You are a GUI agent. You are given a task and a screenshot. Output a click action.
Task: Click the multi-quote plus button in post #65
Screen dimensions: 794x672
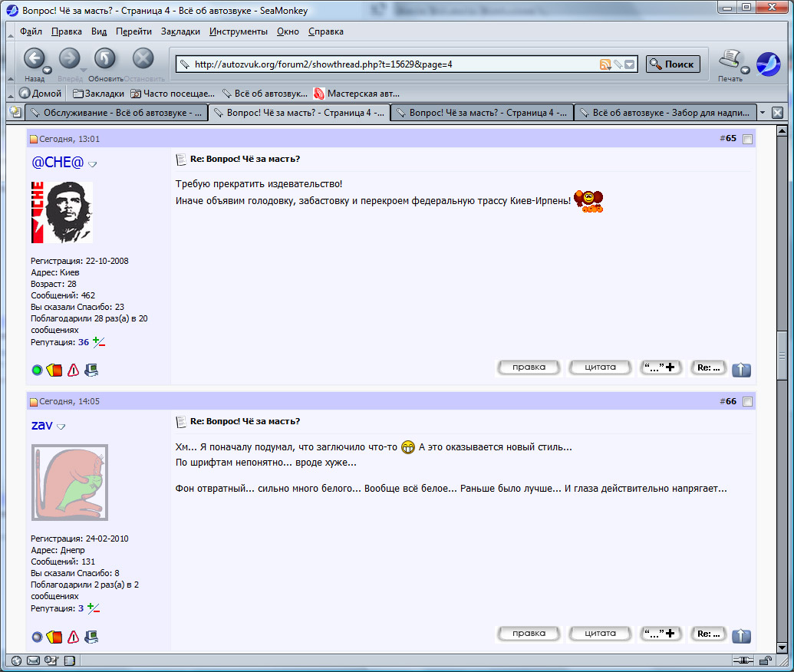pyautogui.click(x=661, y=367)
